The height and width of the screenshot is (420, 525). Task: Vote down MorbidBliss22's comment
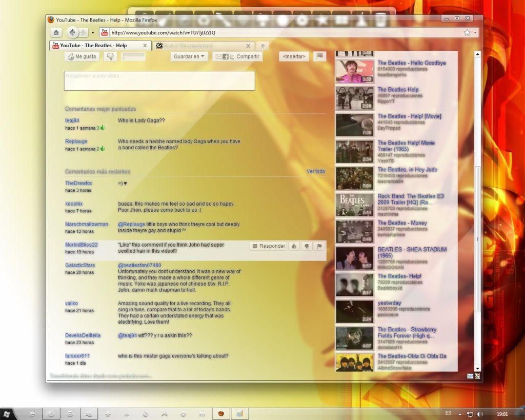[307, 246]
